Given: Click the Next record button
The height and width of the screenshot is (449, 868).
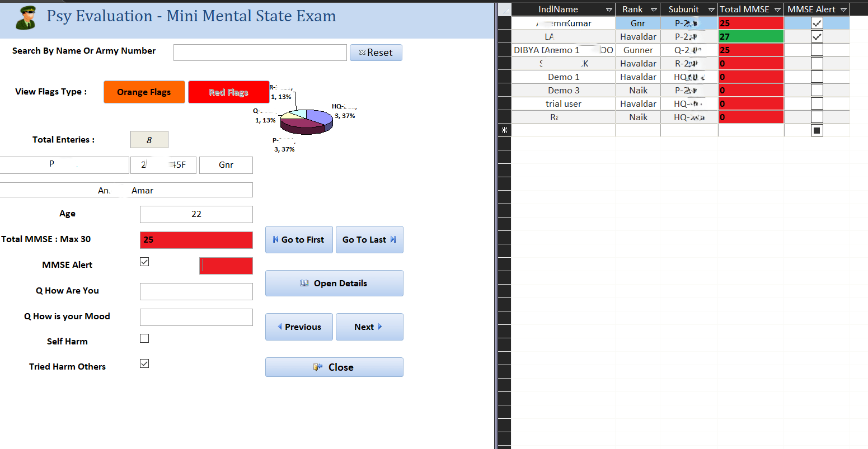Looking at the screenshot, I should click(x=369, y=327).
